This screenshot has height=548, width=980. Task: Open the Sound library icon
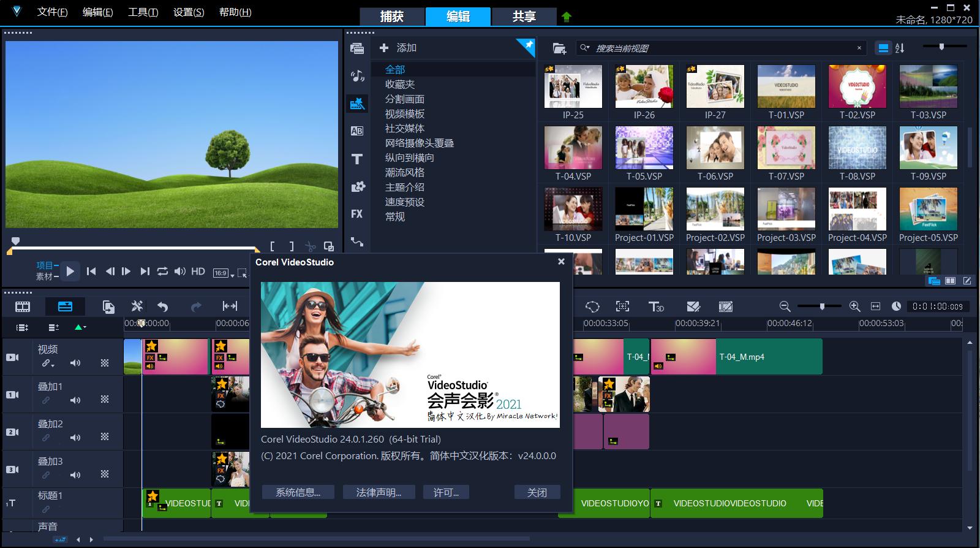tap(357, 76)
